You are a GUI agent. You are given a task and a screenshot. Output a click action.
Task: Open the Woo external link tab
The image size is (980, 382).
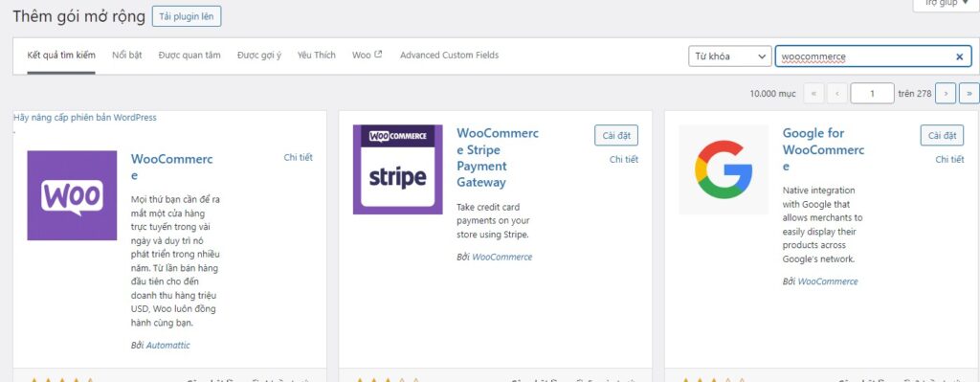367,55
